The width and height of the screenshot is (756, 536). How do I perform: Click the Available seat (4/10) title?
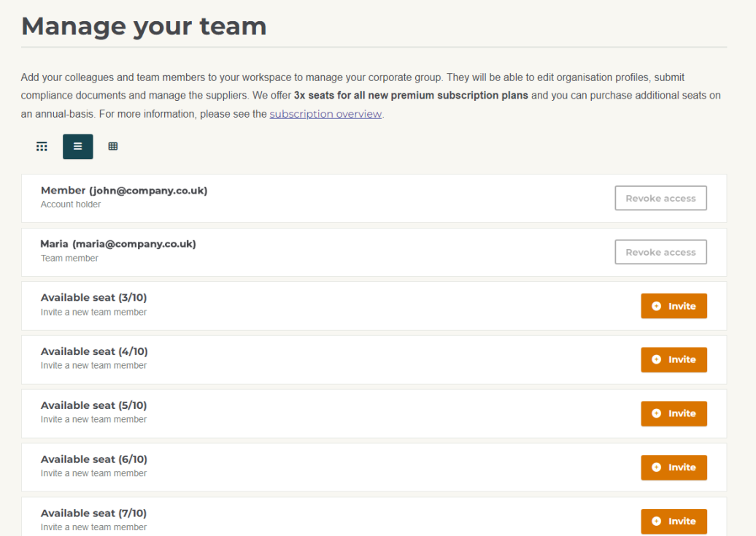[x=94, y=352]
